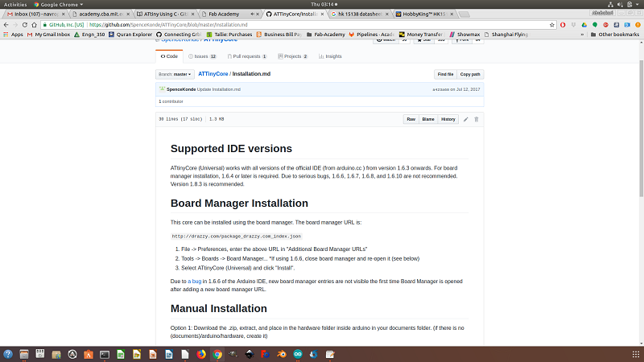Open the SpenceKonde commit author link
Viewport: 644px width, 362px height.
181,89
